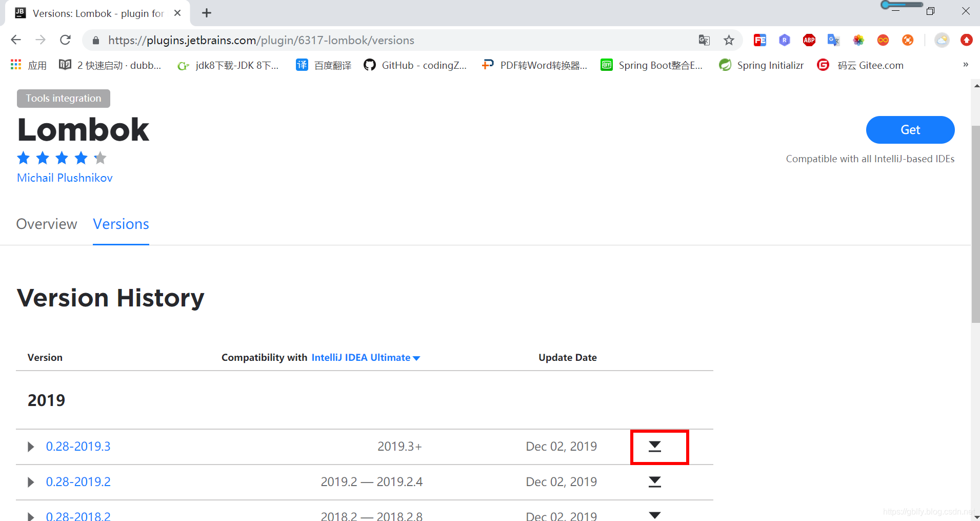Screen dimensions: 980x521
Task: Open the Chrome profile avatar
Action: click(x=942, y=40)
